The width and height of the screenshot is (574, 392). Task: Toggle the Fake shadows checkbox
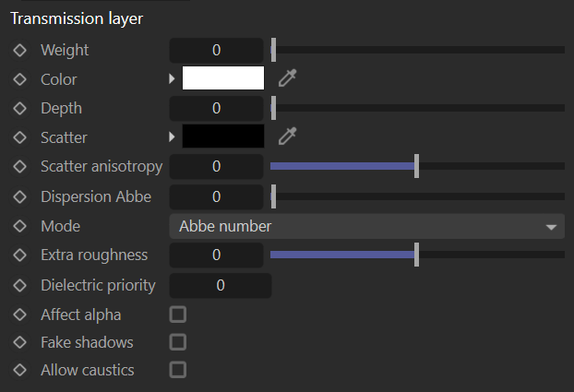click(178, 342)
